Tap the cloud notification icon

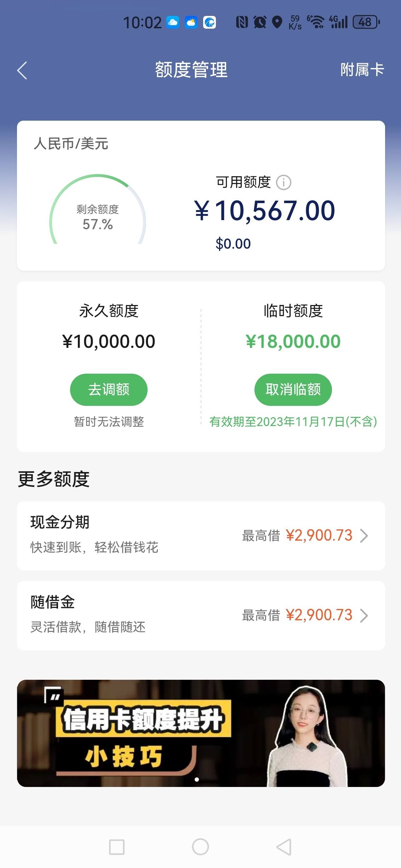click(173, 22)
